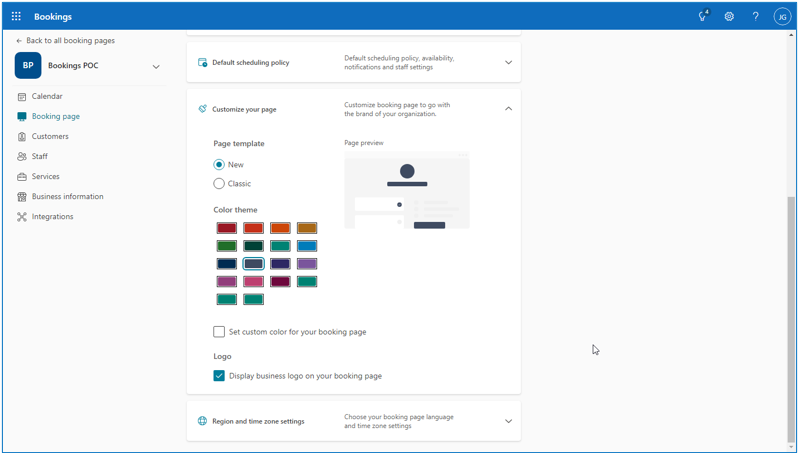The height and width of the screenshot is (453, 800).
Task: Go to Customers in the sidebar
Action: (x=50, y=137)
